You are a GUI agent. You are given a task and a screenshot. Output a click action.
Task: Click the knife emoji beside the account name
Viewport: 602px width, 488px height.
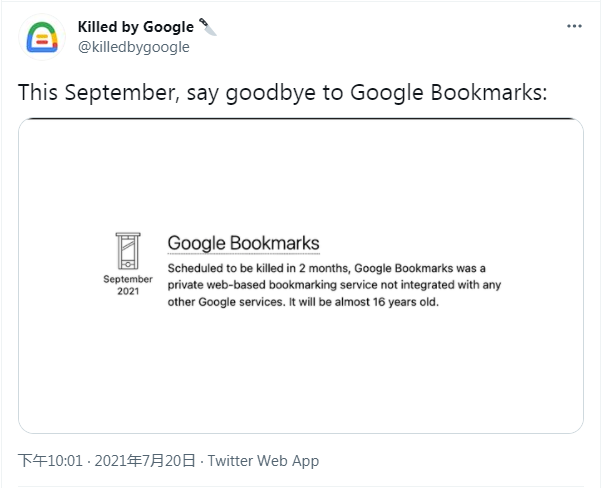[x=208, y=27]
